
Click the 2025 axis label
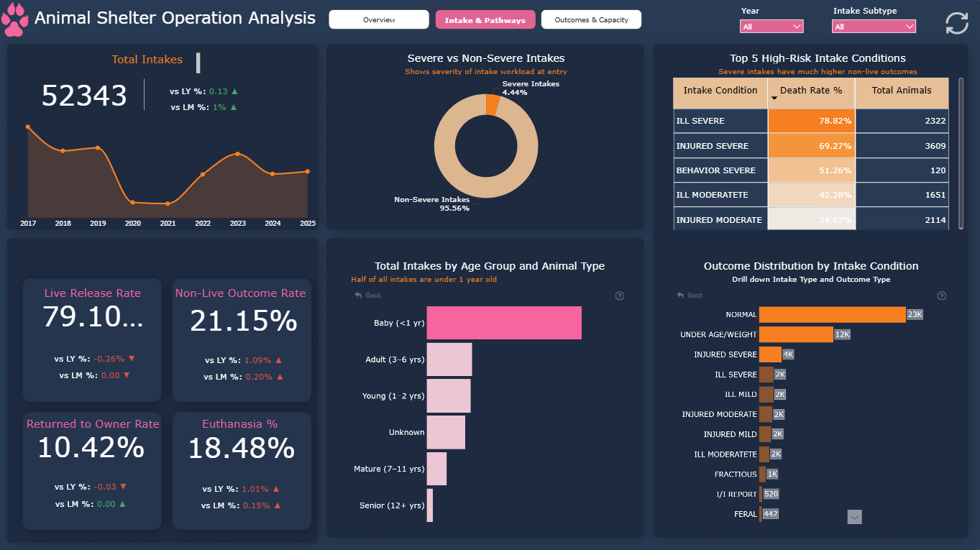tap(307, 224)
